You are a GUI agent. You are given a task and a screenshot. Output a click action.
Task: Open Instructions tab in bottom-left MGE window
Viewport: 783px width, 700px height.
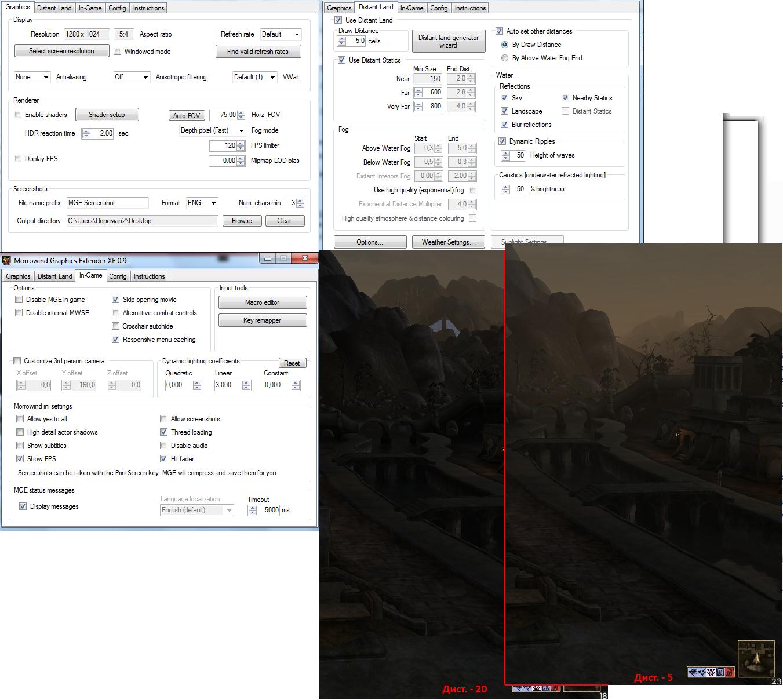pos(149,276)
